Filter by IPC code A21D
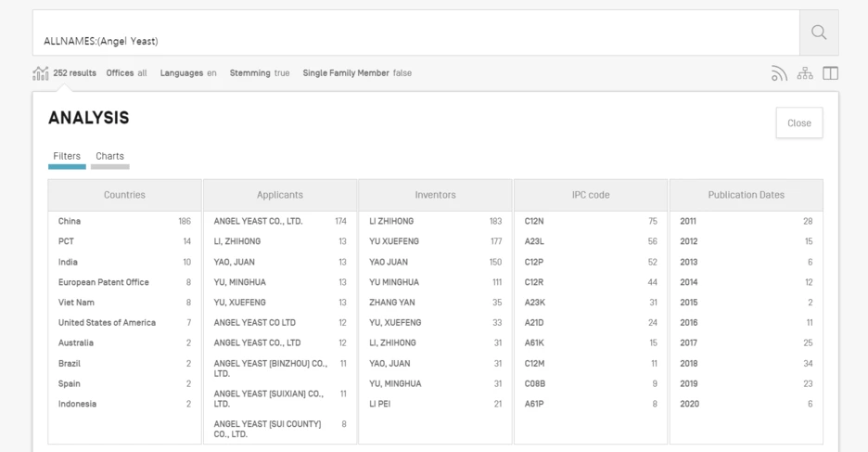 (x=591, y=322)
